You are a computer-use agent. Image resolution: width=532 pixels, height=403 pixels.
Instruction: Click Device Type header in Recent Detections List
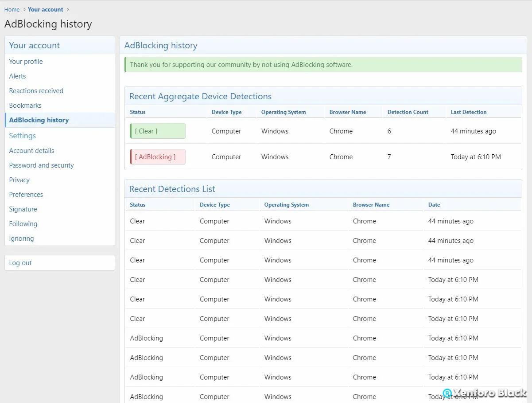(x=215, y=205)
